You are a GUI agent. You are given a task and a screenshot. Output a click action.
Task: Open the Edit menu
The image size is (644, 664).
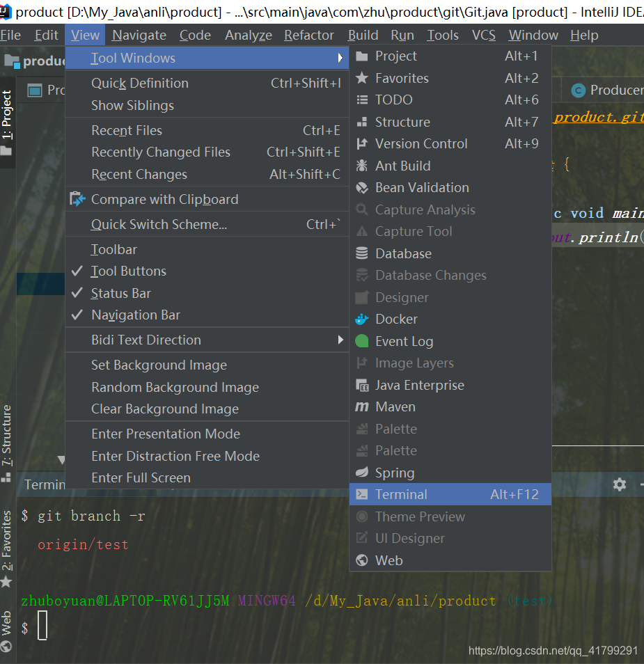[x=46, y=35]
